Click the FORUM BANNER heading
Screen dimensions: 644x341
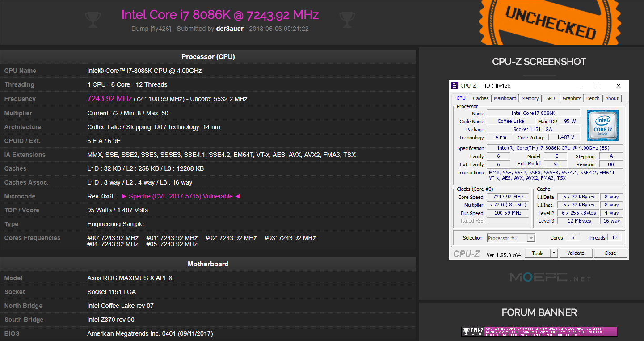click(539, 312)
